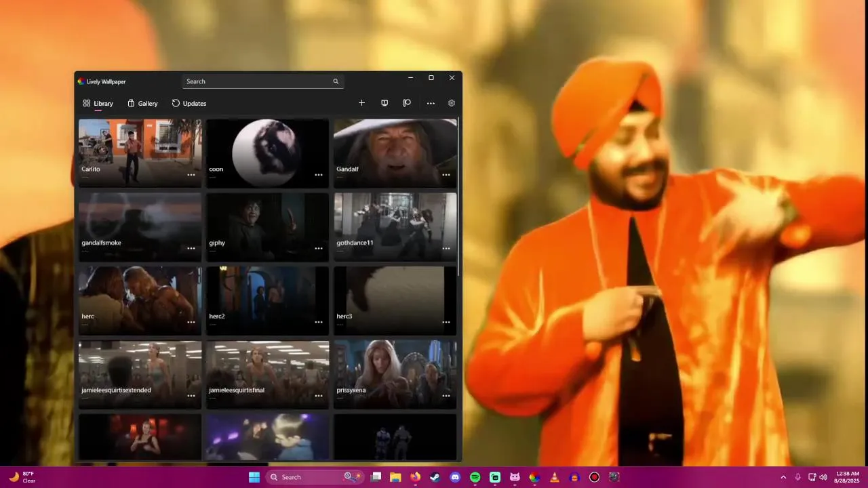Open options menu for herc wallpaper
Viewport: 868px width, 488px height.
click(191, 322)
